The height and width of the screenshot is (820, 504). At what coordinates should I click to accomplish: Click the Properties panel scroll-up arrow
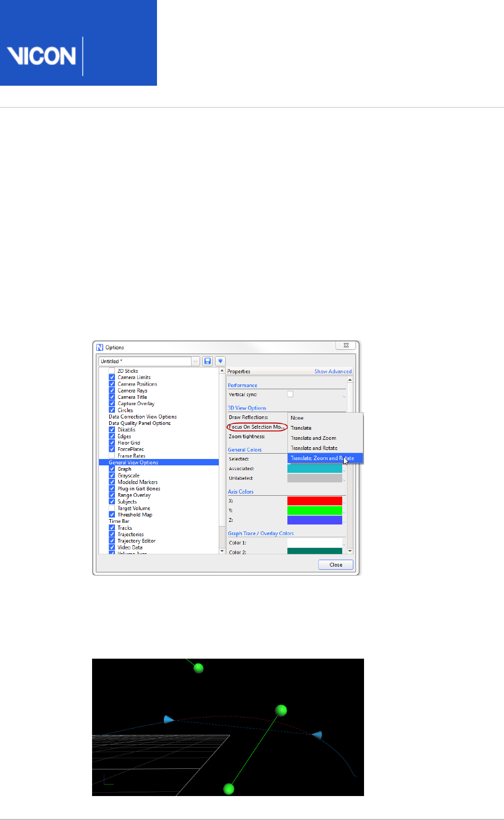[350, 380]
